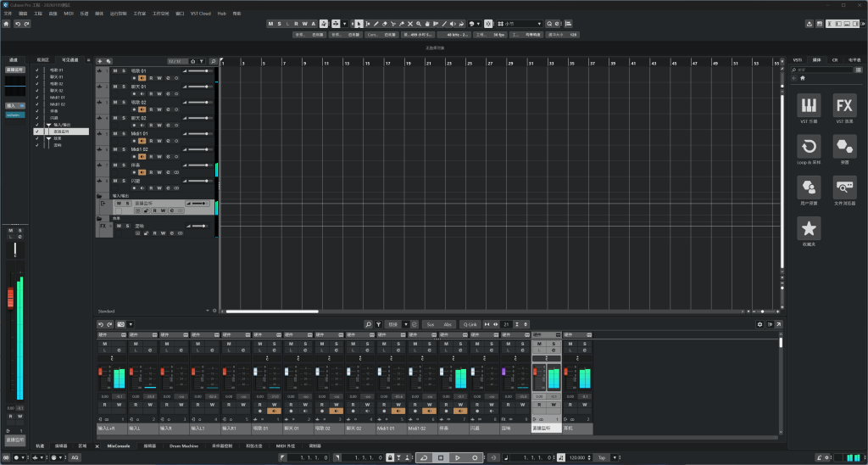Viewport: 868px width, 465px height.
Task: Select the Split scissors tool
Action: [393, 24]
